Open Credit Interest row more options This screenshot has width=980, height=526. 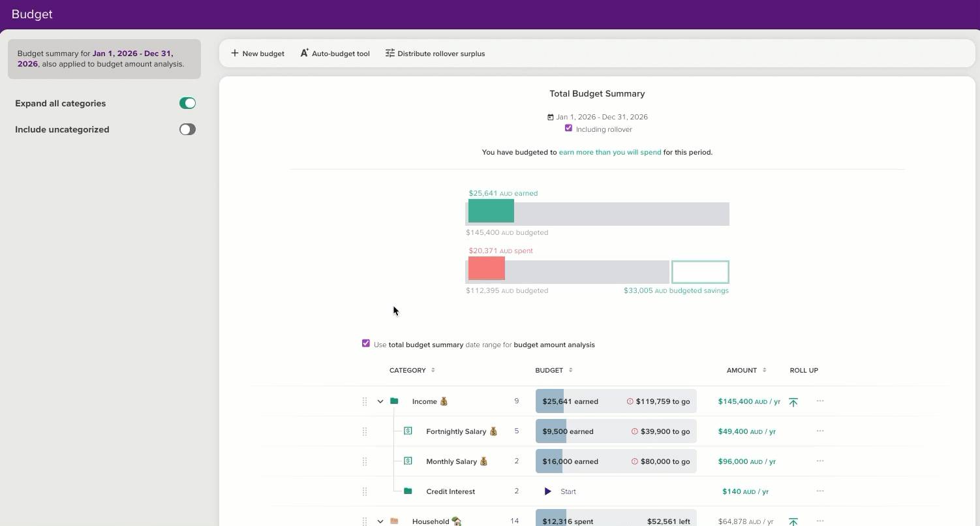(820, 491)
